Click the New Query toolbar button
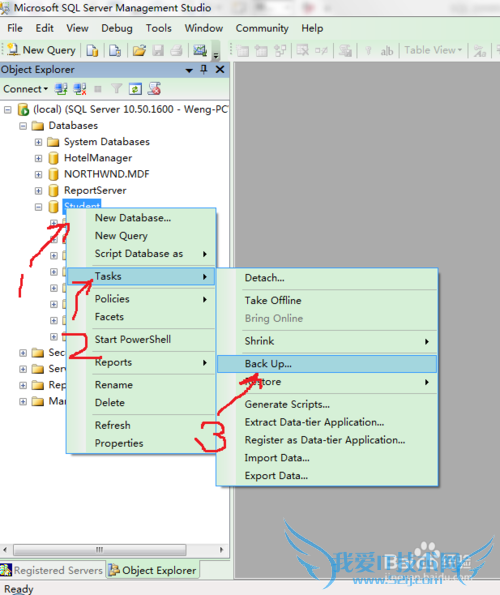 [41, 50]
